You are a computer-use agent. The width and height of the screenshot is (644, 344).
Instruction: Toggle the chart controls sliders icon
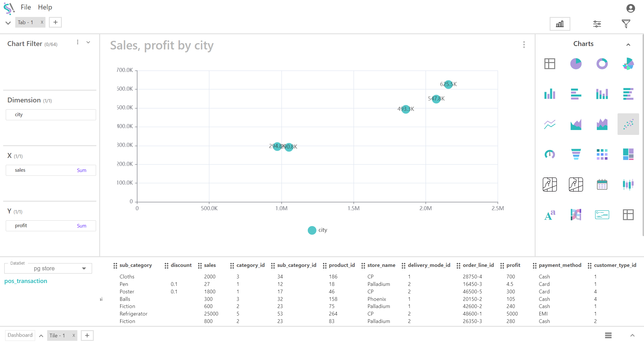597,24
